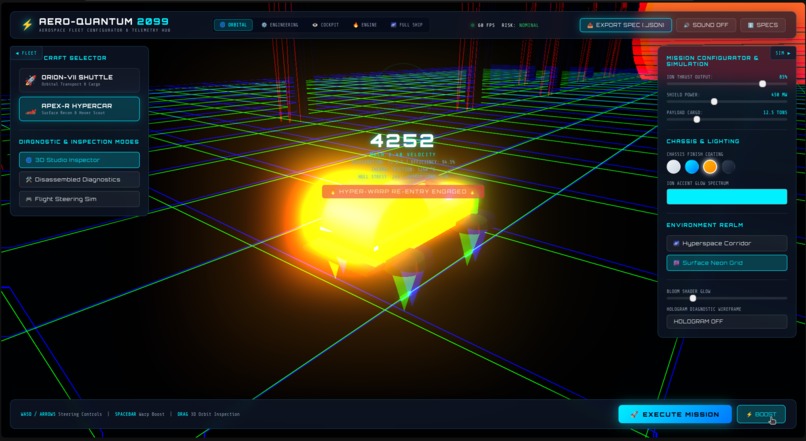This screenshot has width=806, height=441.
Task: Switch to the Engineering view tab
Action: [x=279, y=25]
